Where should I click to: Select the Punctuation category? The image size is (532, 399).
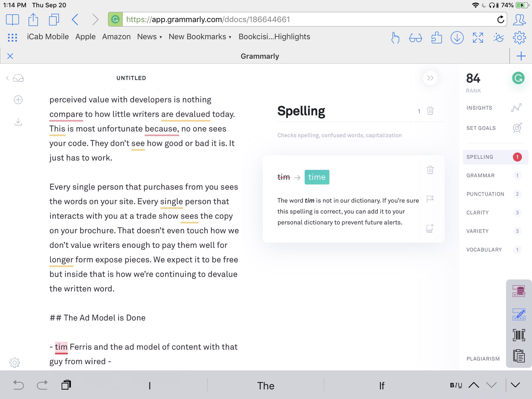[485, 194]
